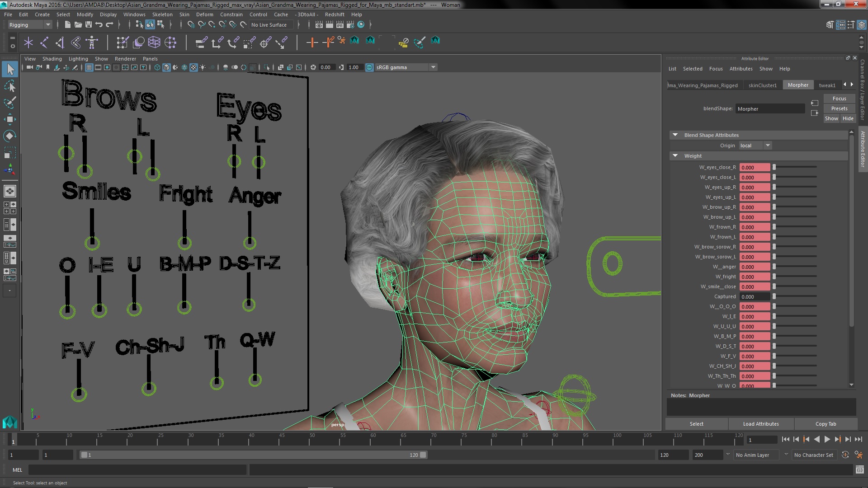868x488 pixels.
Task: Create a Lattice deformer from the shelf
Action: pyautogui.click(x=154, y=43)
